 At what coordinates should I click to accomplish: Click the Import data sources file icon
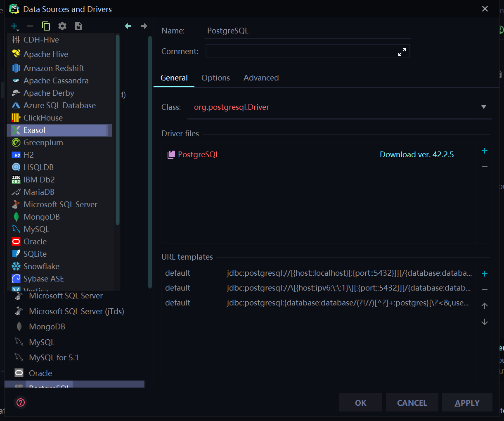pyautogui.click(x=78, y=26)
